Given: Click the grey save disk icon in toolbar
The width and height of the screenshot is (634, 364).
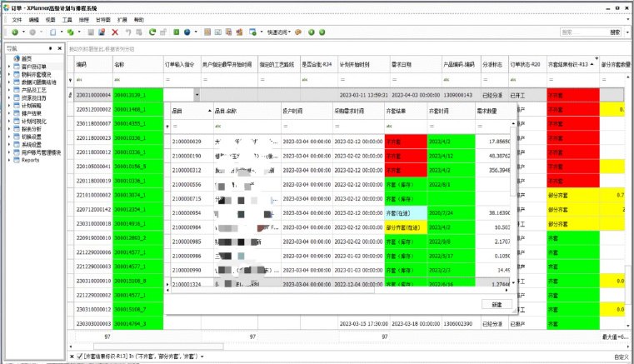Looking at the screenshot, I should click(91, 32).
